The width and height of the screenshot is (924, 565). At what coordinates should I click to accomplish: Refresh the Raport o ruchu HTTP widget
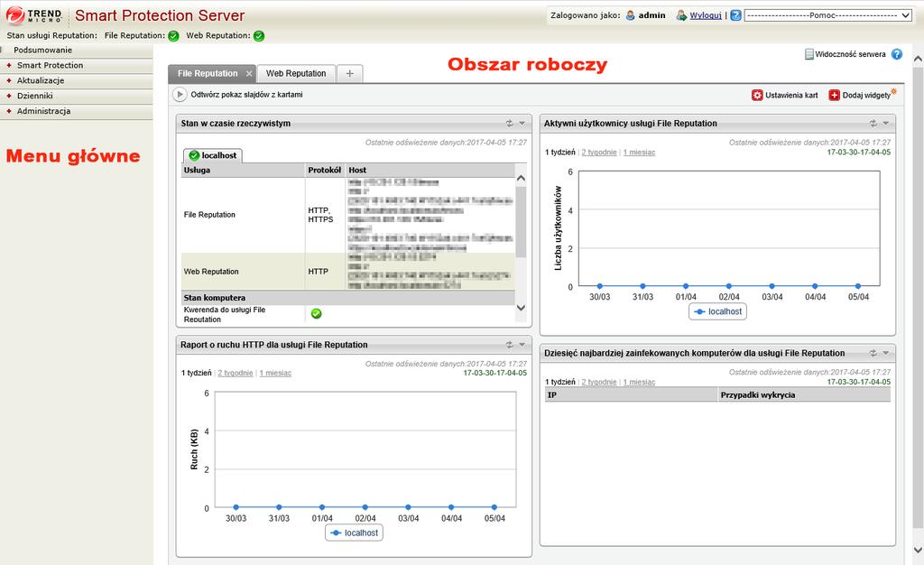coord(509,345)
